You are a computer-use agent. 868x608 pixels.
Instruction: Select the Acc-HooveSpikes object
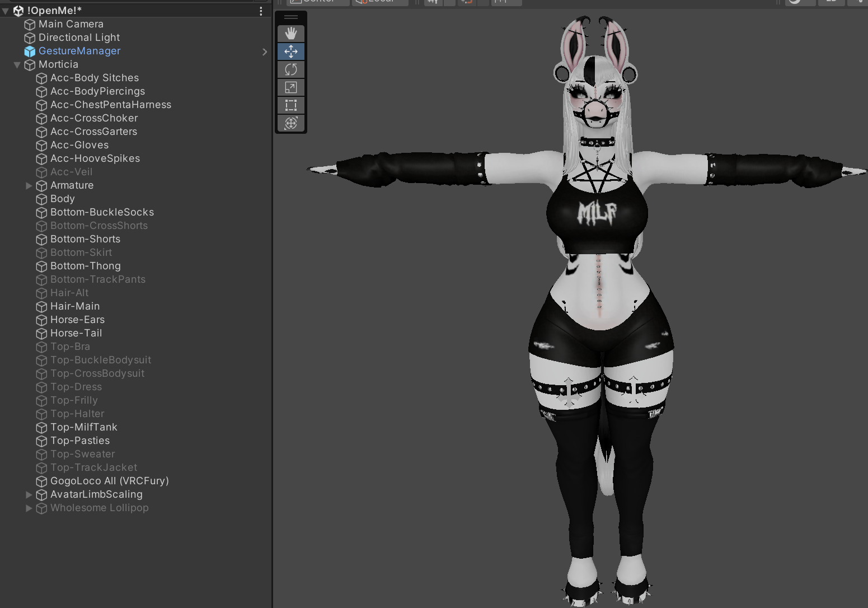coord(95,158)
